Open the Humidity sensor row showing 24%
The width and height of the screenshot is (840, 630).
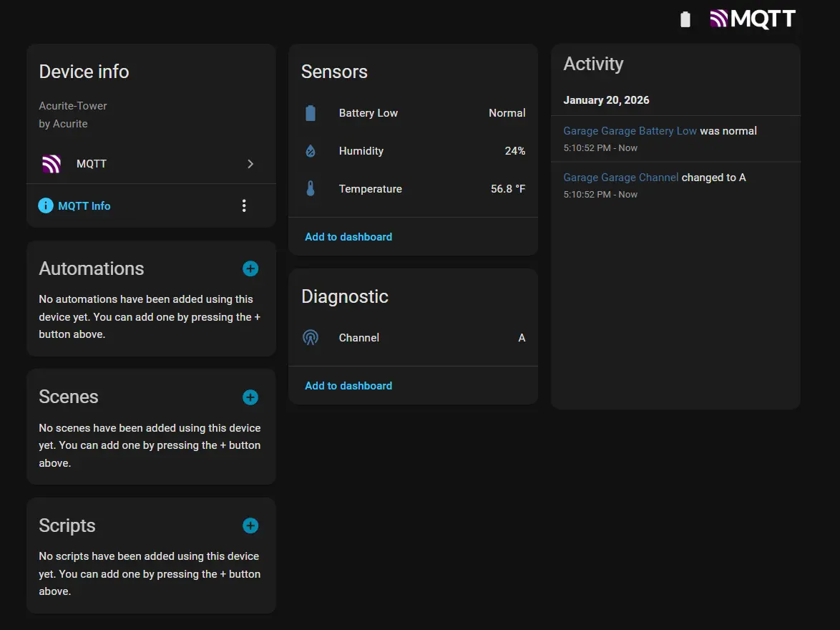[x=413, y=151]
